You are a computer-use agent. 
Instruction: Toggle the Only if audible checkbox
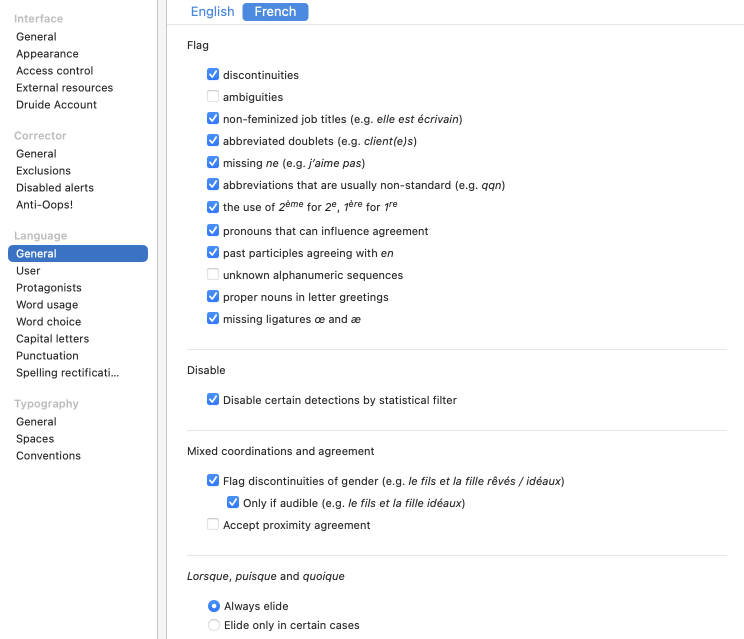tap(233, 503)
